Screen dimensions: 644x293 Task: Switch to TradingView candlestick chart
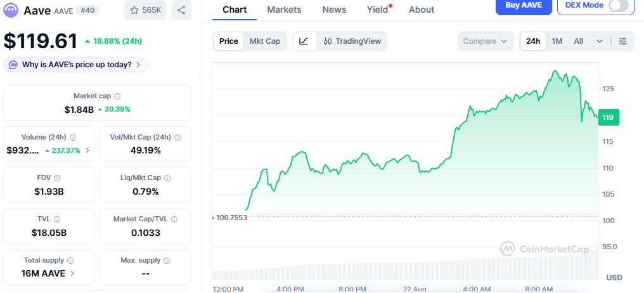click(352, 41)
